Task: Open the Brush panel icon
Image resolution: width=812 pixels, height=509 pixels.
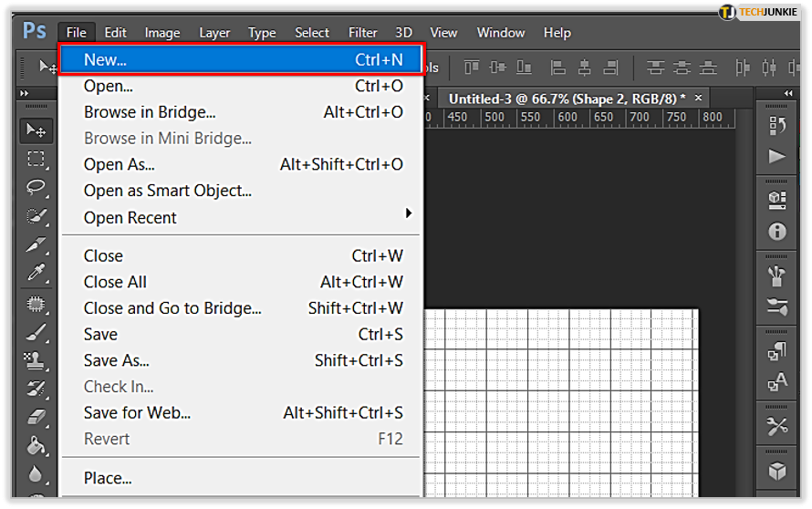Action: coord(776,275)
